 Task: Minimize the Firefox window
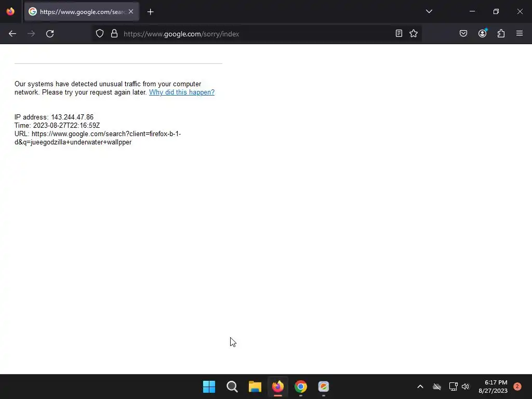point(472,11)
